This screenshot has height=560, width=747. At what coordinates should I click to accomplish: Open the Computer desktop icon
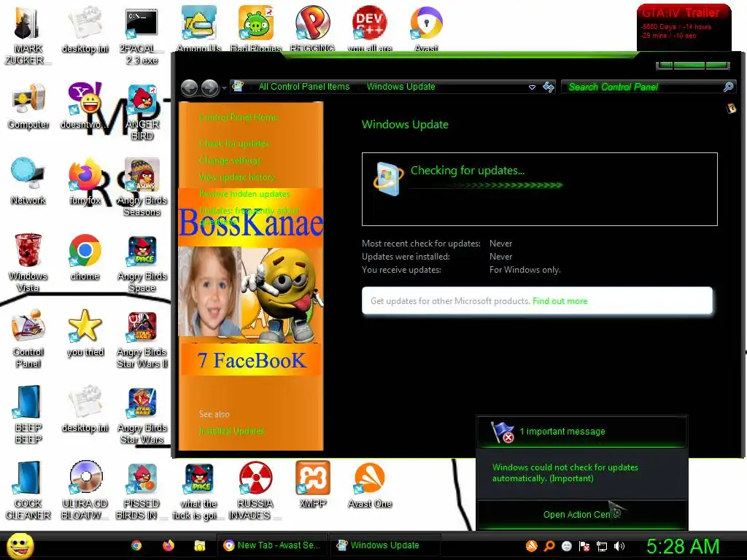pyautogui.click(x=28, y=106)
